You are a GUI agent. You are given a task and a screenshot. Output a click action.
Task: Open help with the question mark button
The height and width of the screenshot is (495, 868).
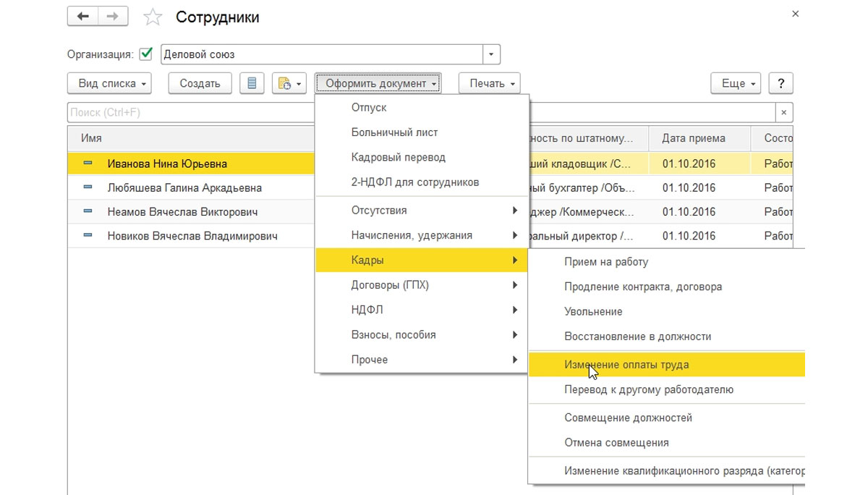(780, 83)
